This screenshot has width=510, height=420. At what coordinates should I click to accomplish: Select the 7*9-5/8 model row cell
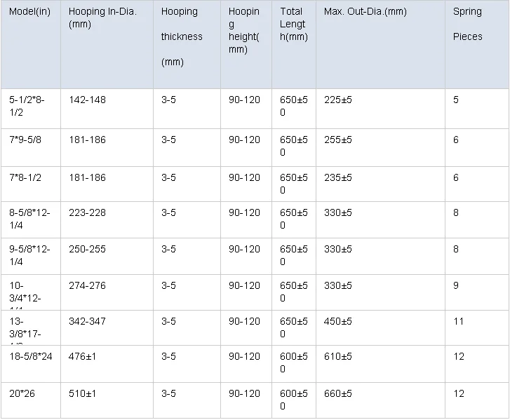[x=25, y=140]
